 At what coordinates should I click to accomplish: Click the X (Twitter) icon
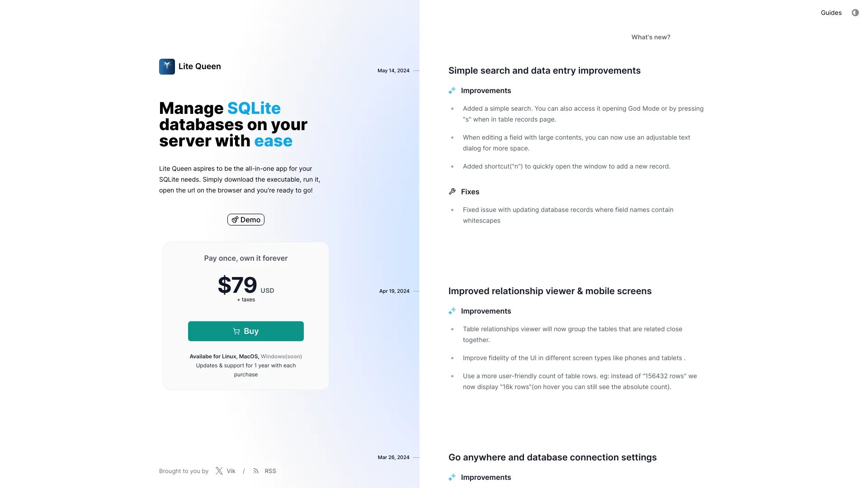219,471
